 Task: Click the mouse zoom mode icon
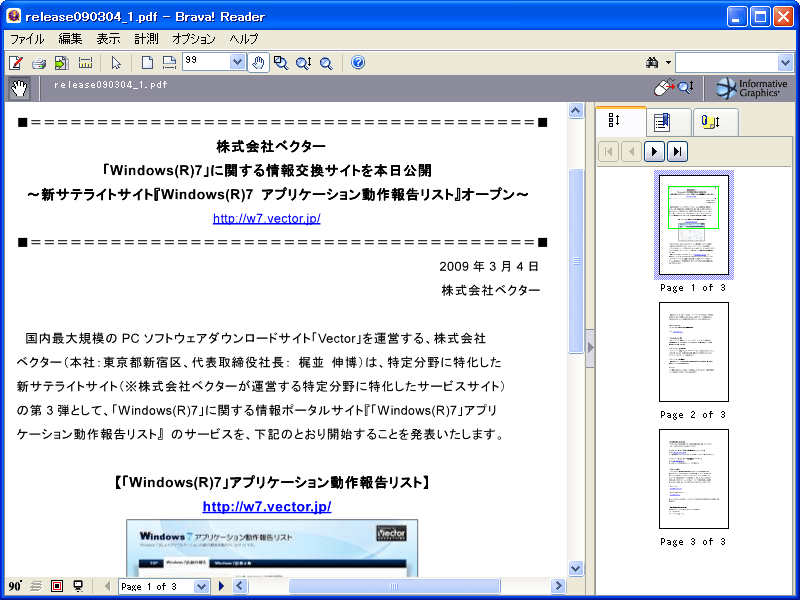click(x=674, y=88)
